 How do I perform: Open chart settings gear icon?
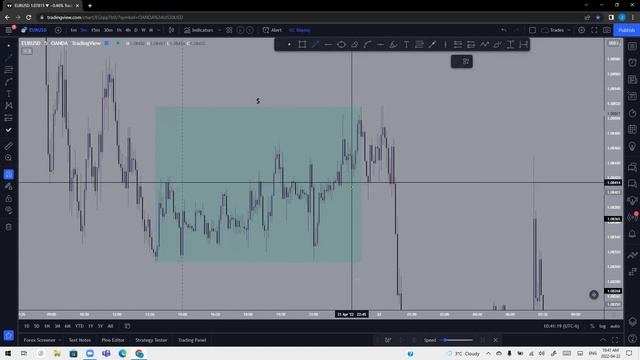pos(582,30)
